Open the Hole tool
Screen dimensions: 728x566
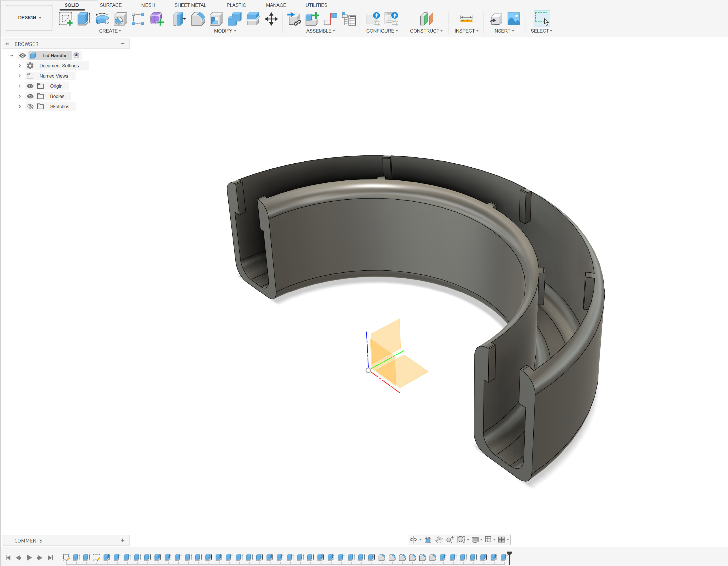[120, 19]
